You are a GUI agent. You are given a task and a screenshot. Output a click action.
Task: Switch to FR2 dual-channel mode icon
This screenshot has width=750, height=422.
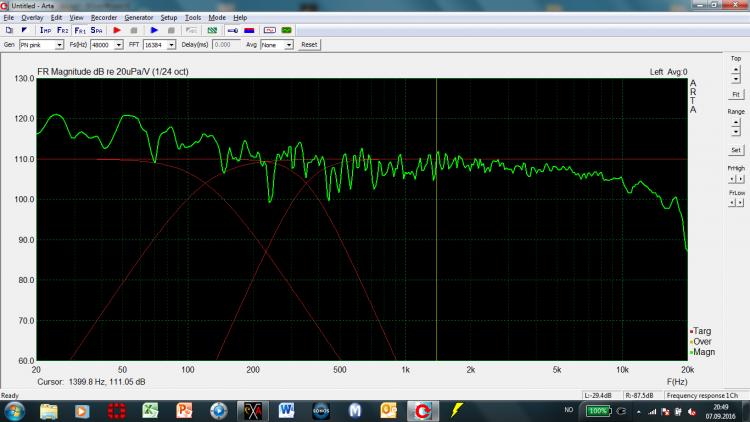[x=62, y=31]
